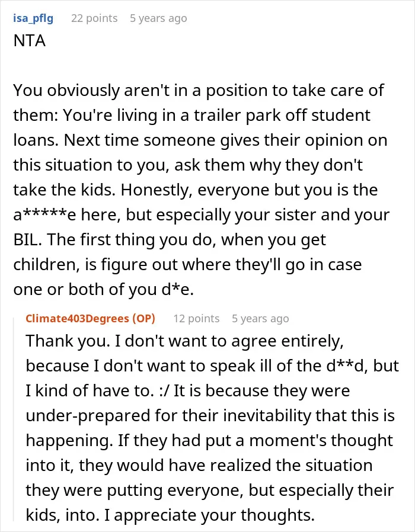This screenshot has width=415, height=532.
Task: Click the 12 points score
Action: point(196,319)
